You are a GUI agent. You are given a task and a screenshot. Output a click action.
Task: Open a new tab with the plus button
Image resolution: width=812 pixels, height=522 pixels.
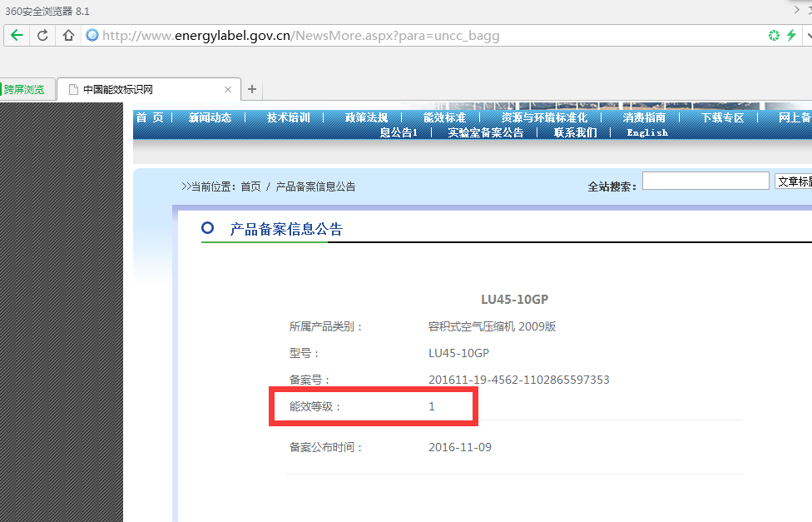252,89
